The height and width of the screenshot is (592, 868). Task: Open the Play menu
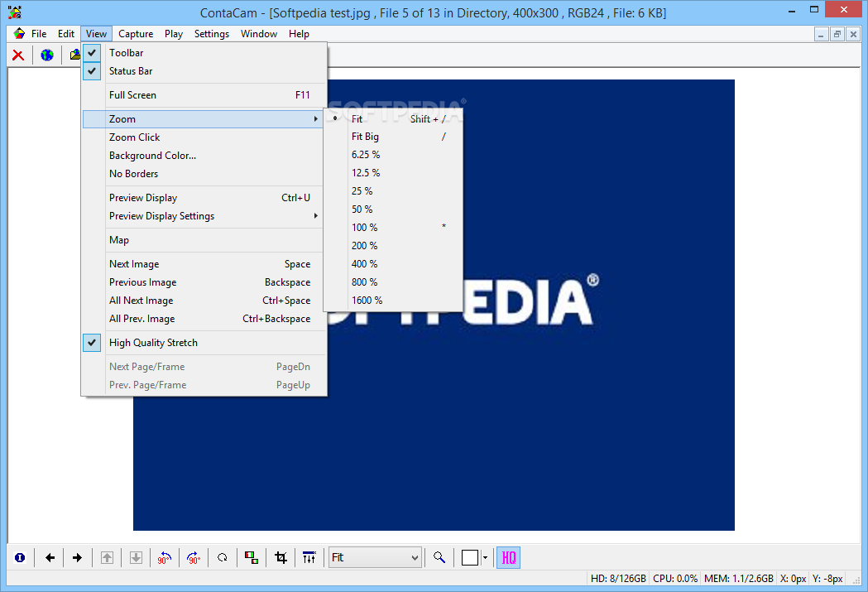pyautogui.click(x=173, y=34)
